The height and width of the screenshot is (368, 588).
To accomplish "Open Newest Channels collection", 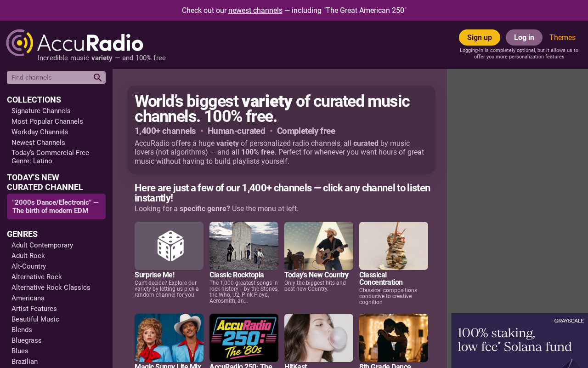I will [x=38, y=143].
